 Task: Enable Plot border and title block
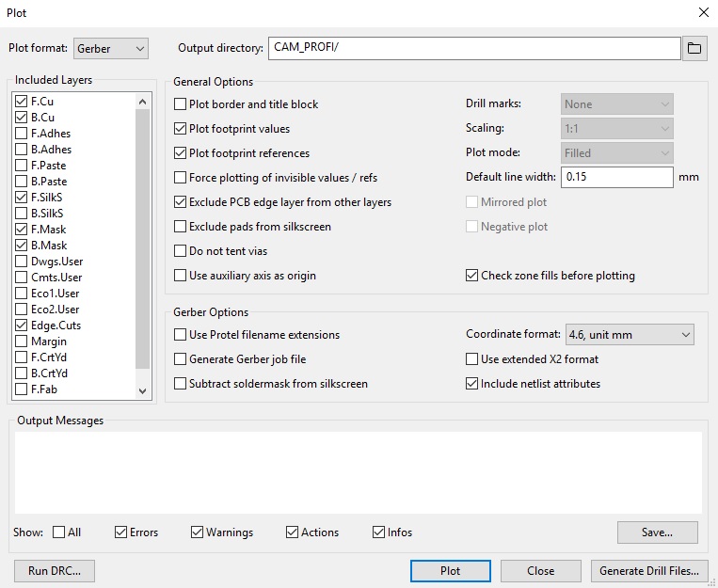(x=182, y=104)
